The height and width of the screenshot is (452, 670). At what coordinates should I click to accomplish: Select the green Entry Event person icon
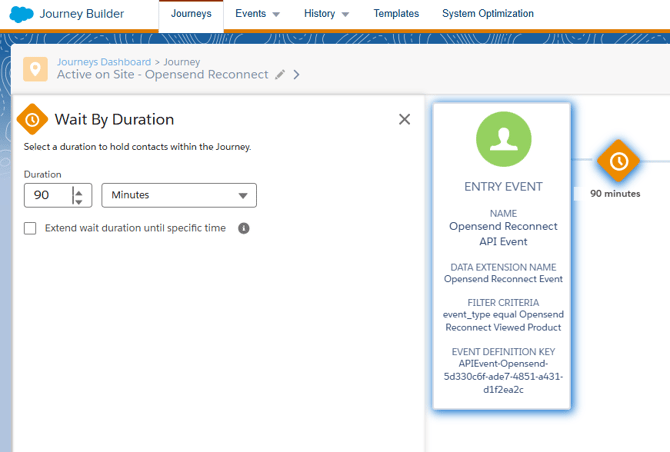[x=503, y=139]
